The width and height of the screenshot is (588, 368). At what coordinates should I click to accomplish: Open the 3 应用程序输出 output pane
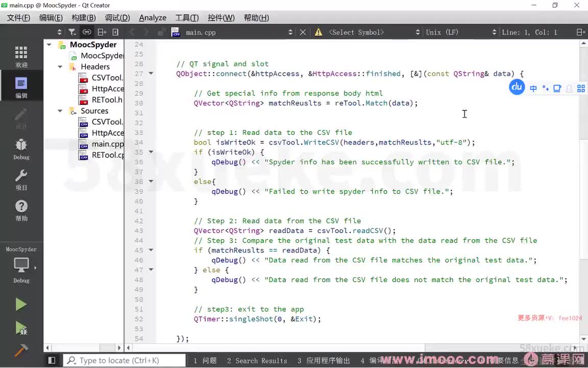[324, 360]
